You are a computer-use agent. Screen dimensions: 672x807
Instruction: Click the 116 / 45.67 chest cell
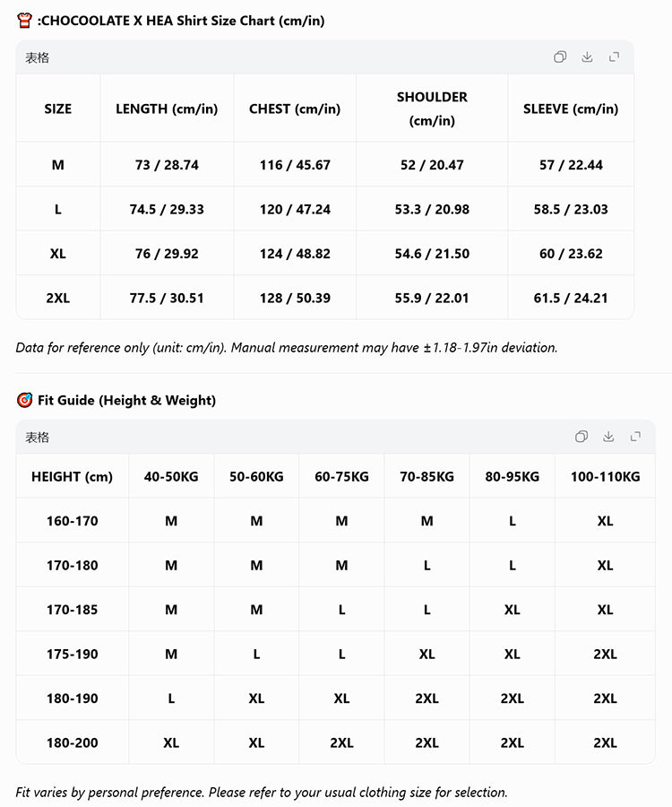pos(295,165)
